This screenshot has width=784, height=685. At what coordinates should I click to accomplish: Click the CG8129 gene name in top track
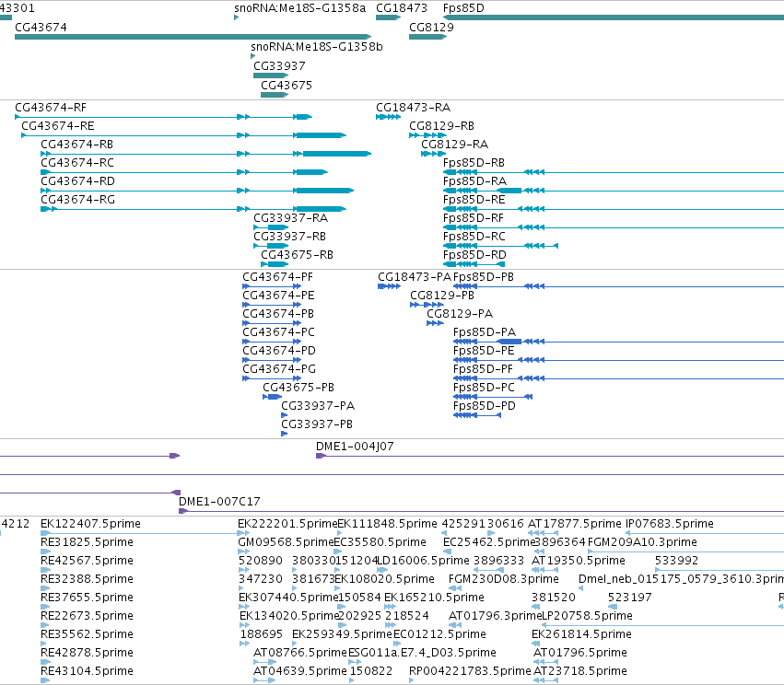[x=431, y=27]
